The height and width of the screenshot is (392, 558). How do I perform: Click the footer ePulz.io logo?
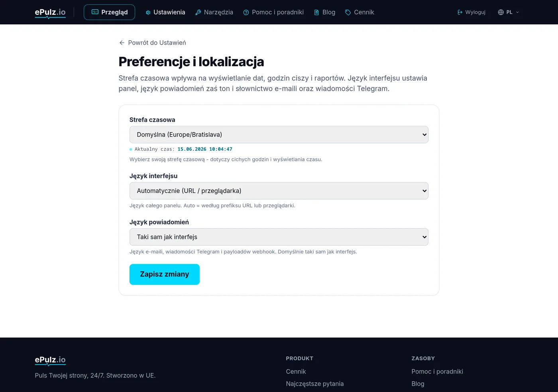[x=50, y=360]
